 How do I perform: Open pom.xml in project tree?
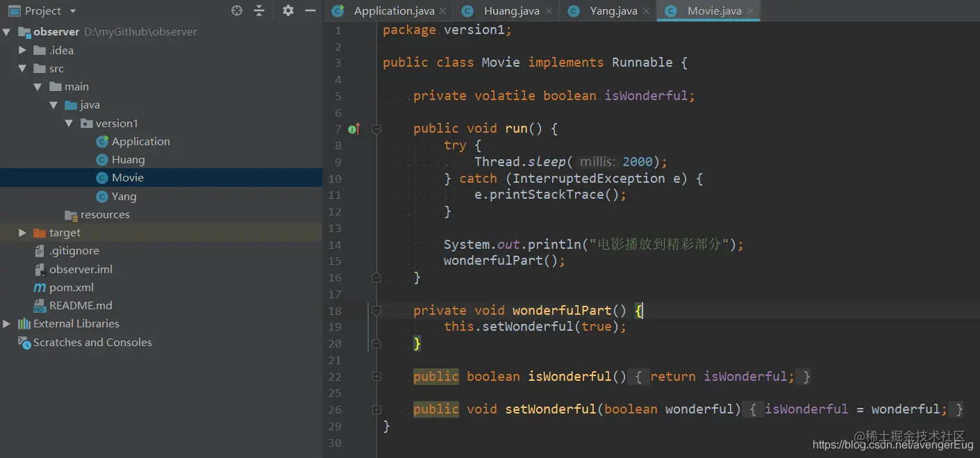(72, 287)
